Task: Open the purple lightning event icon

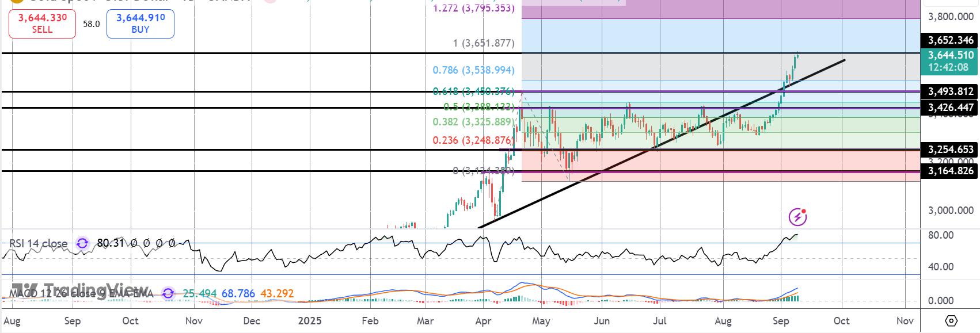Action: (797, 217)
